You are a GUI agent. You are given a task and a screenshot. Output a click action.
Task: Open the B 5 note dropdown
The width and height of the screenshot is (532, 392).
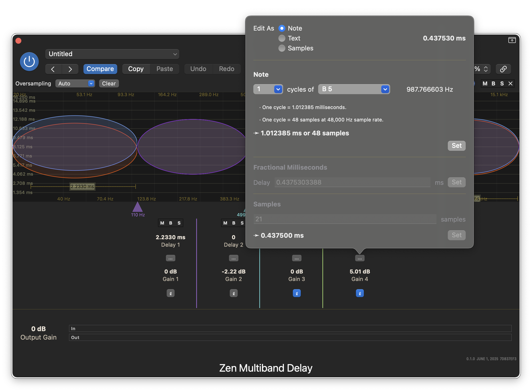354,89
